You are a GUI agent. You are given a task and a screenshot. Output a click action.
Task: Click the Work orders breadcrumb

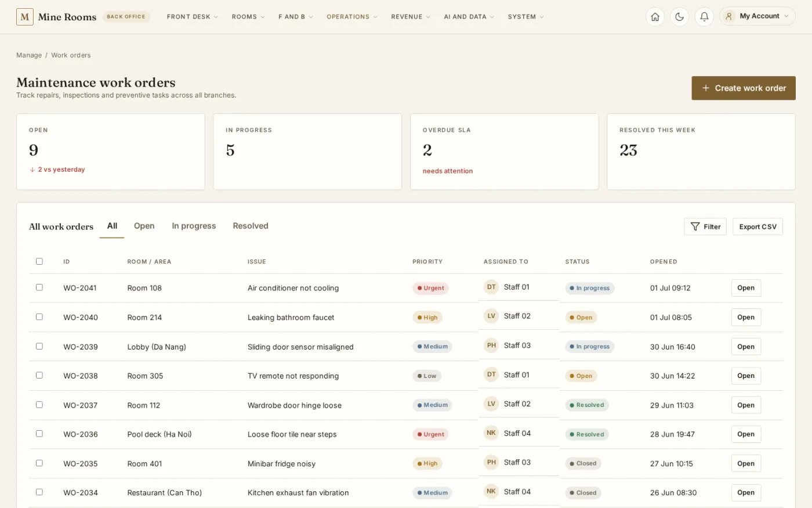click(71, 55)
